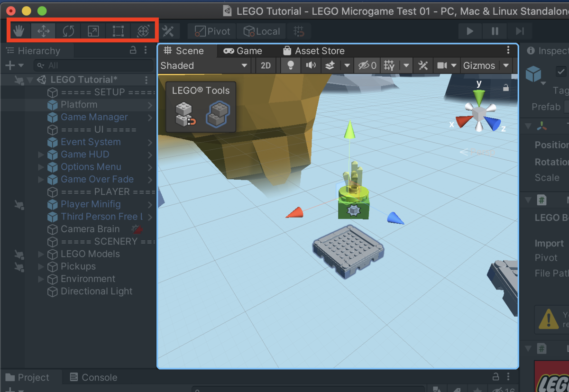Toggle scene audio
This screenshot has height=392, width=569.
(311, 65)
